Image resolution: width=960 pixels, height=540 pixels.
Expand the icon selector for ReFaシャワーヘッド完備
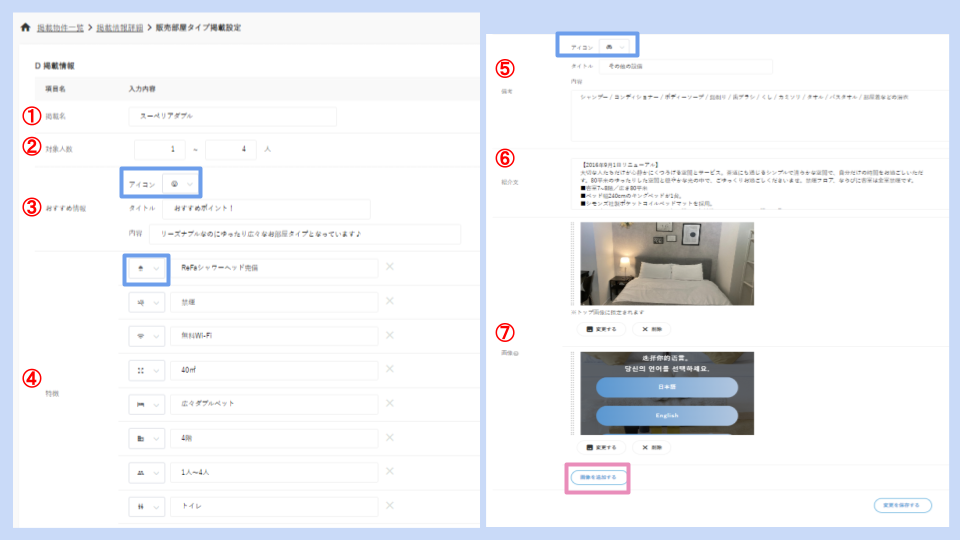pos(145,268)
